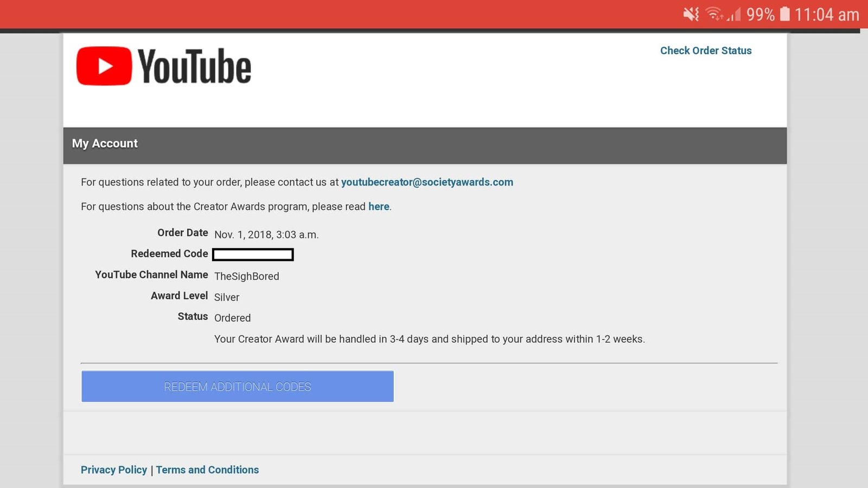
Task: Open the youtubecreator@societyawards.com email link
Action: pos(427,182)
